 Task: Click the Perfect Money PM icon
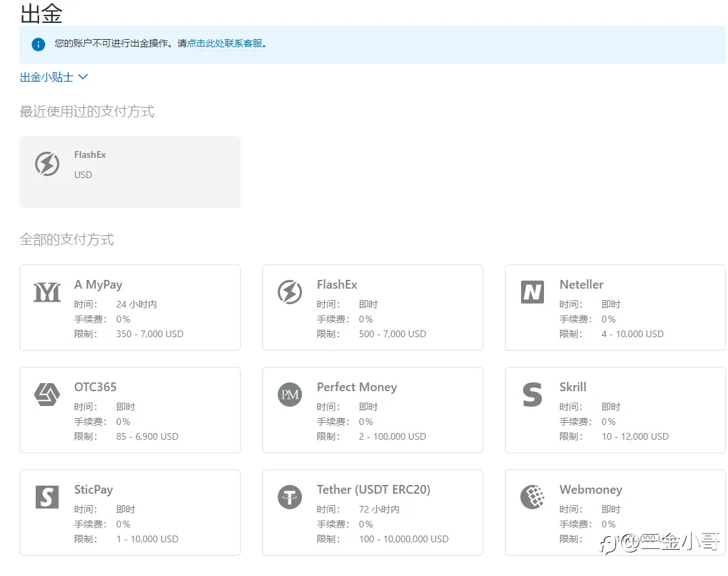290,395
